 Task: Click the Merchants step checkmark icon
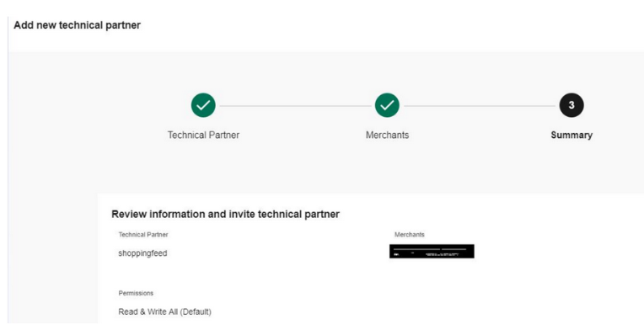coord(387,105)
